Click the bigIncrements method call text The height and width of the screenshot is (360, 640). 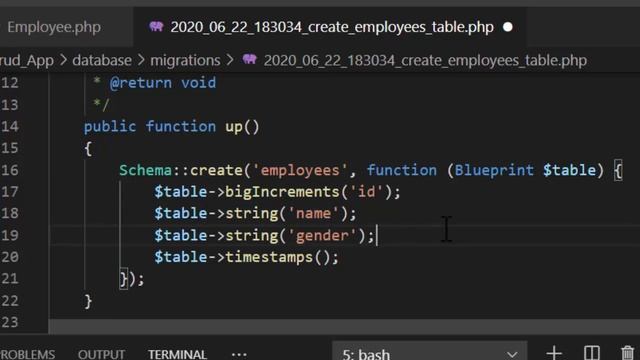click(x=282, y=192)
